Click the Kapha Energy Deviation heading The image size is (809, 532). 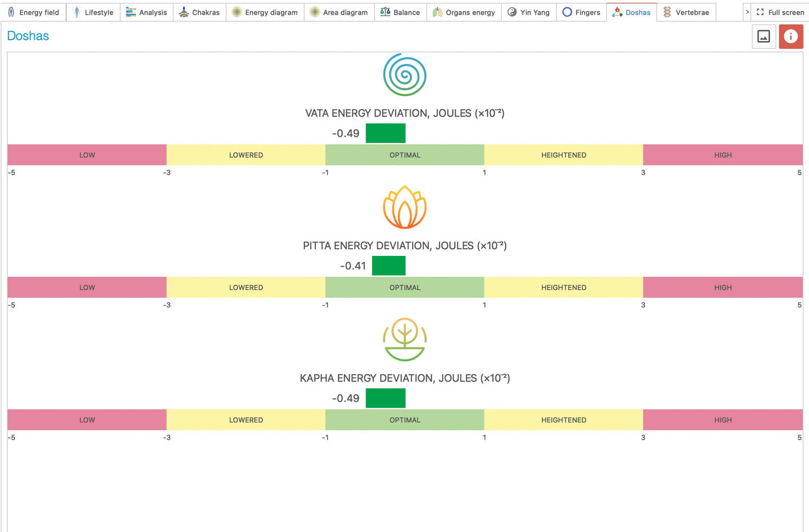[405, 378]
